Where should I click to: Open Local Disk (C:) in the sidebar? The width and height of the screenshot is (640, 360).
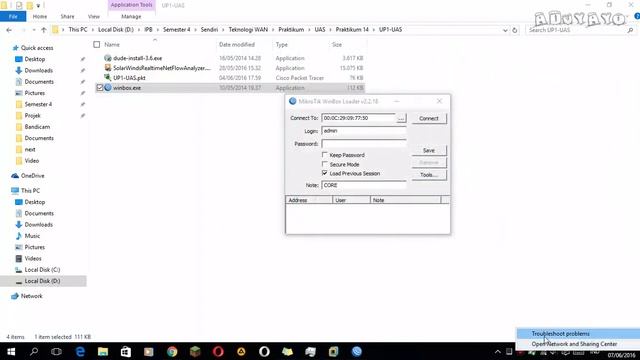click(42, 270)
